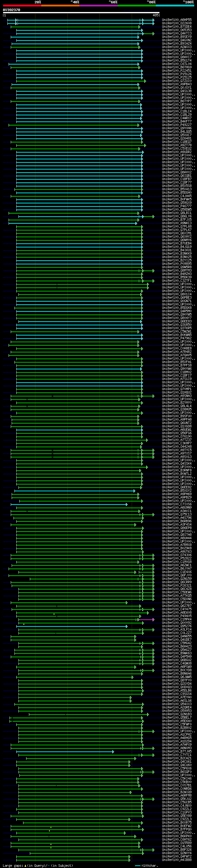Select the UniRef100_Q6UNT2 label
Image resolution: width=197 pixels, height=868 pixels.
pyautogui.click(x=177, y=423)
